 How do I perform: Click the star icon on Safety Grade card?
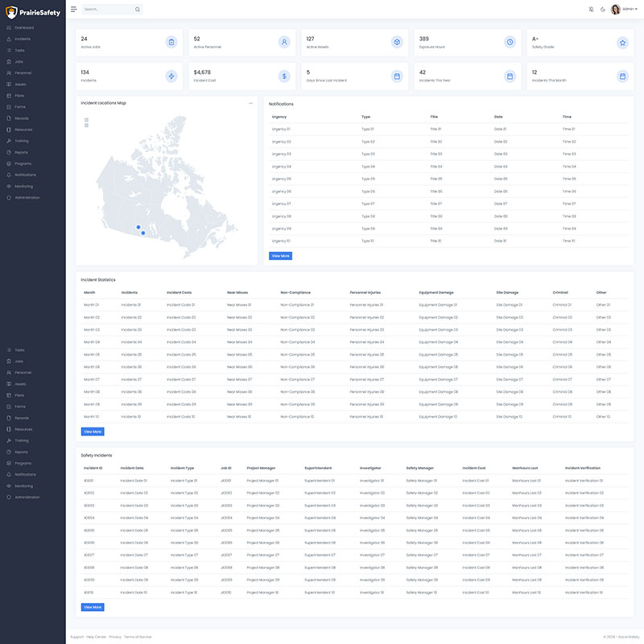(x=622, y=42)
